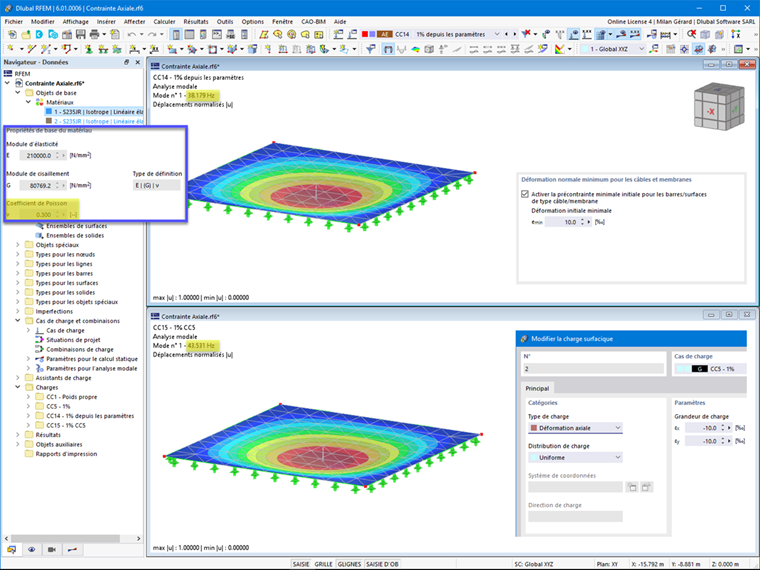The height and width of the screenshot is (570, 760).
Task: Click the εmin 10.0 input field
Action: pos(563,222)
